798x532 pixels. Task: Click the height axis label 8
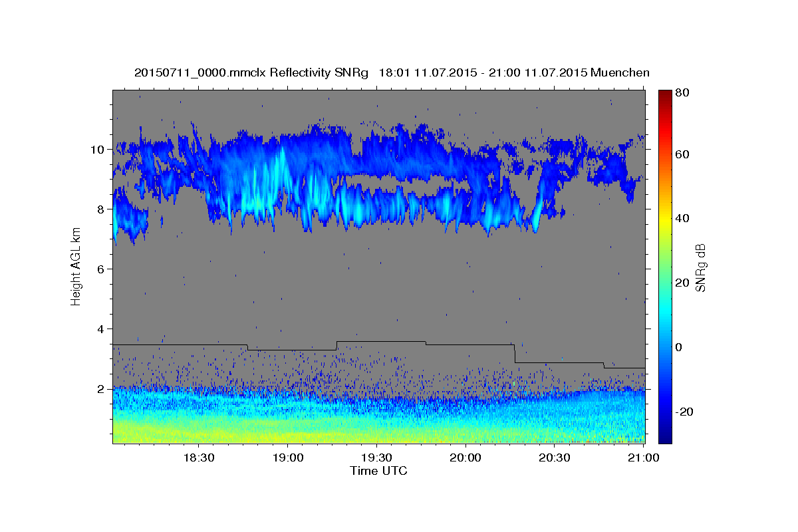(102, 209)
